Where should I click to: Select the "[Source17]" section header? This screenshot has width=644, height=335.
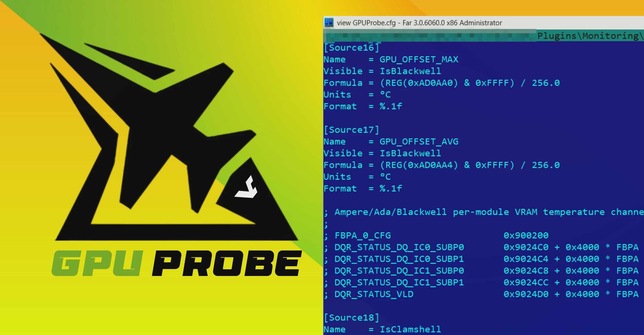click(x=351, y=130)
